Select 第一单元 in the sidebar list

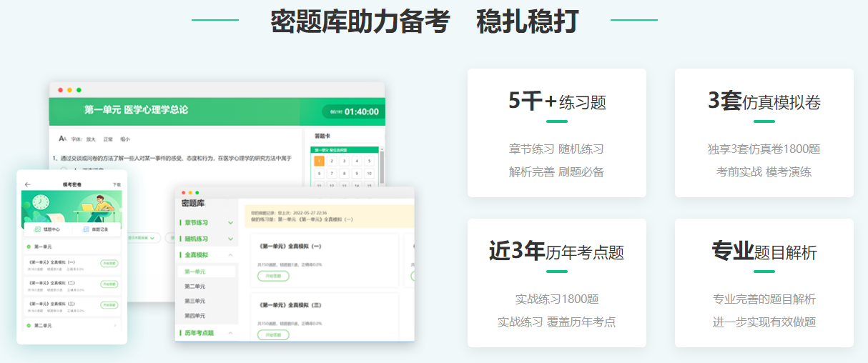coord(195,272)
